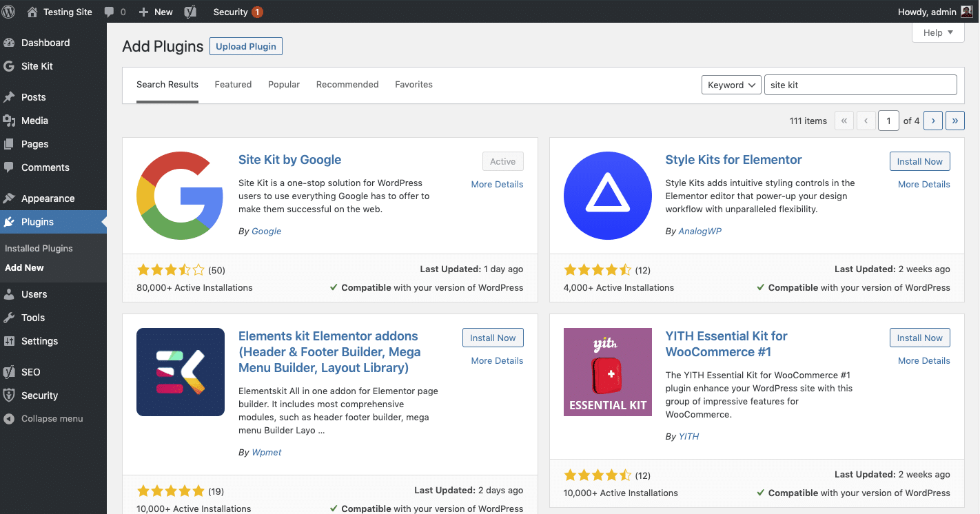Click the plus New icon in admin bar

[x=143, y=12]
